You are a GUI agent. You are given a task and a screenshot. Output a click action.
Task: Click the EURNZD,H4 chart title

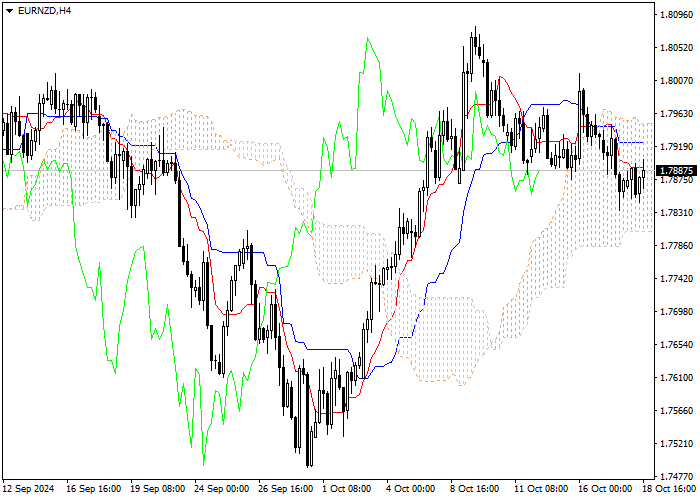point(44,11)
